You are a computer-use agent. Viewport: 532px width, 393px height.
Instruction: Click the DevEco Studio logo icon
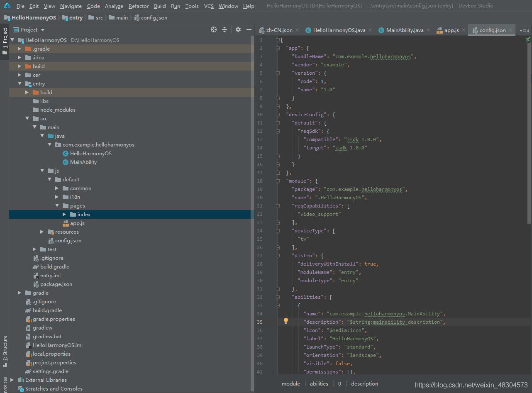[7, 6]
